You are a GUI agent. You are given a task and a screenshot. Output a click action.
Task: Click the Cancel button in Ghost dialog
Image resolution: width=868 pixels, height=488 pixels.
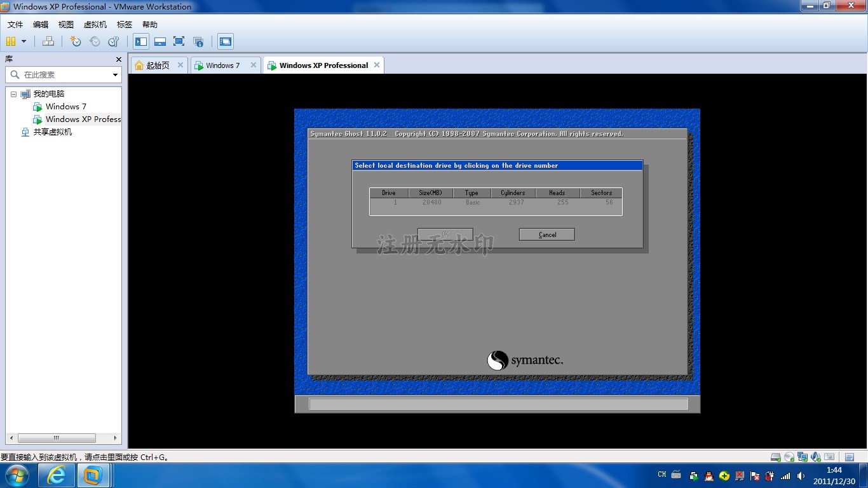pos(546,234)
